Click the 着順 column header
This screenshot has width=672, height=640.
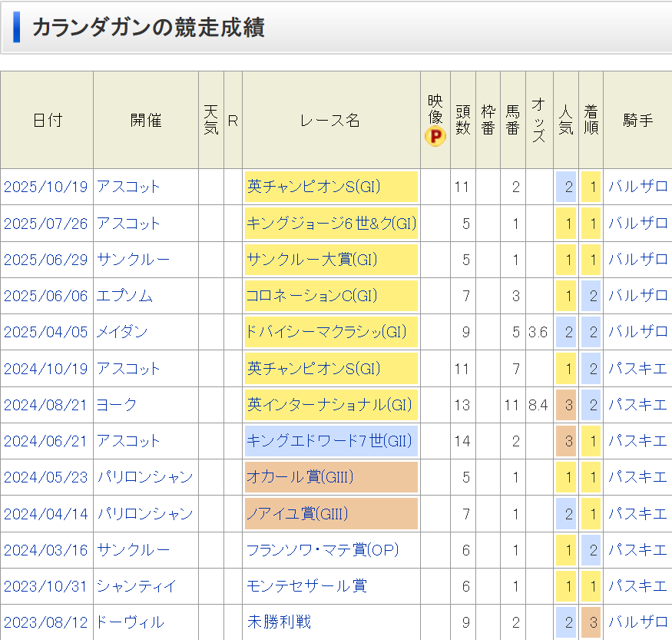coord(591,120)
